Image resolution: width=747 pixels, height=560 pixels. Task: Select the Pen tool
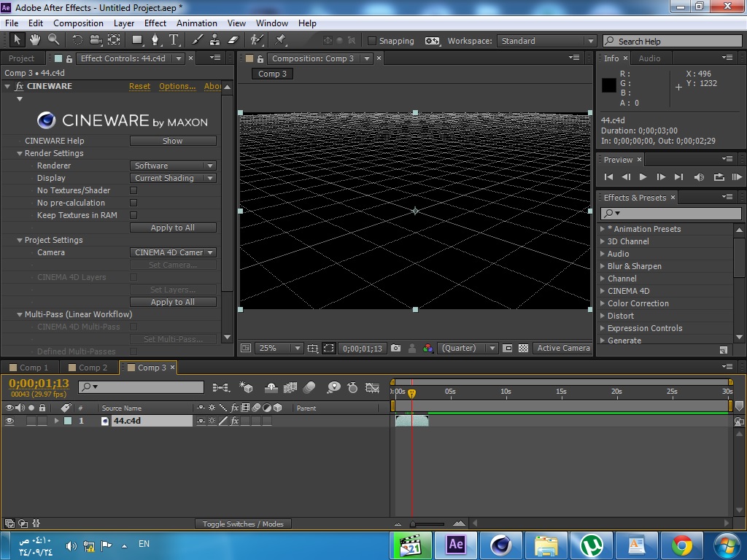(x=155, y=40)
